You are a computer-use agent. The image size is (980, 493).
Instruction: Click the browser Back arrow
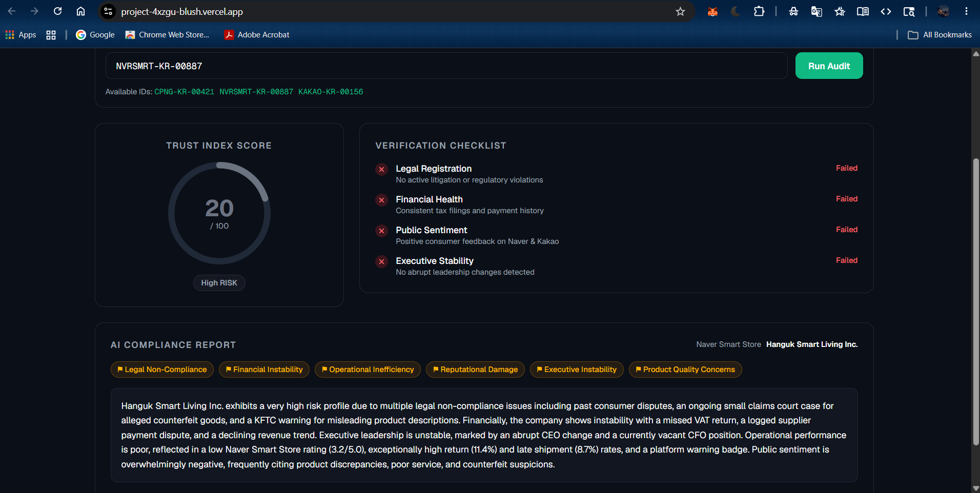(12, 11)
